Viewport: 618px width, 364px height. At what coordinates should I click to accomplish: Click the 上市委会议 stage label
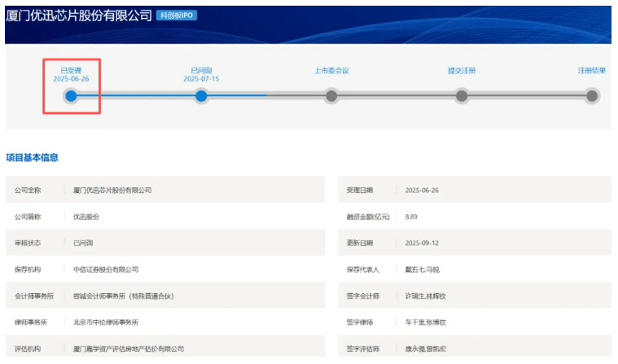331,71
